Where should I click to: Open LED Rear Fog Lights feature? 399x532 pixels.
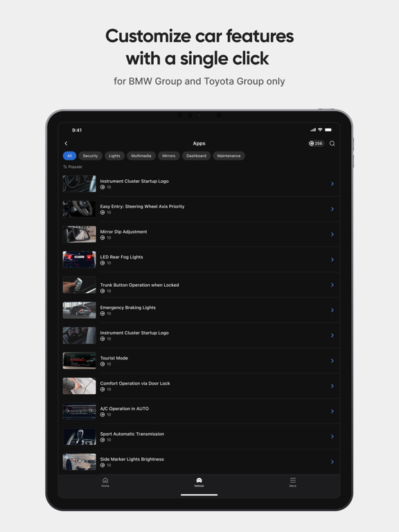200,260
